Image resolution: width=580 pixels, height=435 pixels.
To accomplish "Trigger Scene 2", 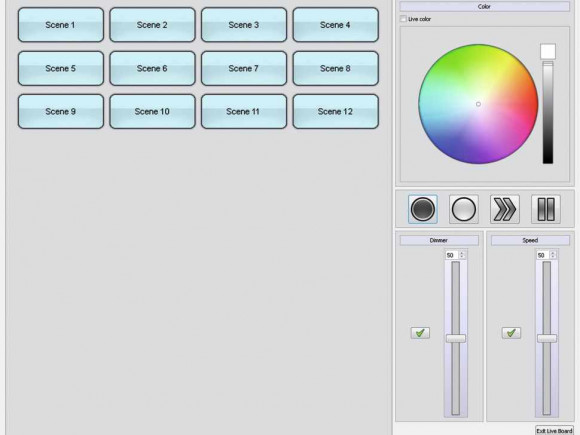I will click(152, 25).
